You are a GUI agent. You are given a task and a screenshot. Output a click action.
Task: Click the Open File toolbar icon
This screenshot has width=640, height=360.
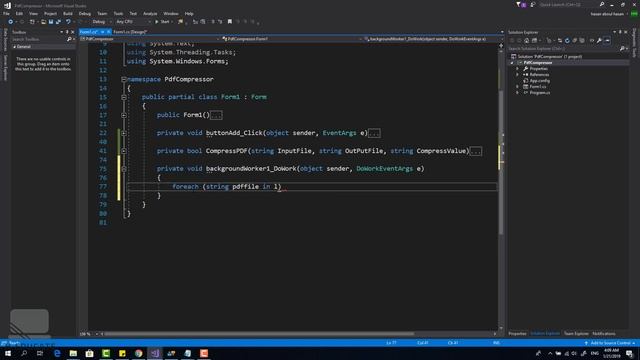coord(43,22)
